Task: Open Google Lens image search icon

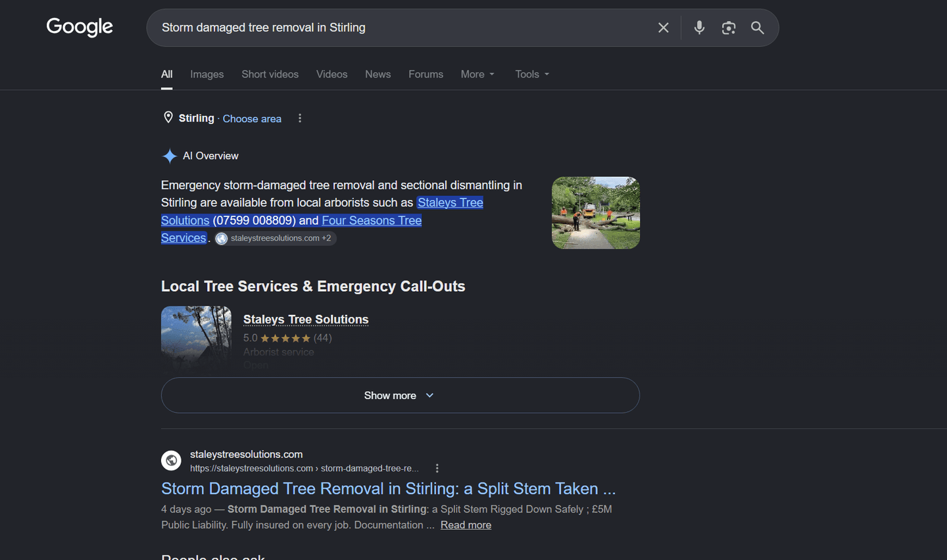Action: point(729,28)
